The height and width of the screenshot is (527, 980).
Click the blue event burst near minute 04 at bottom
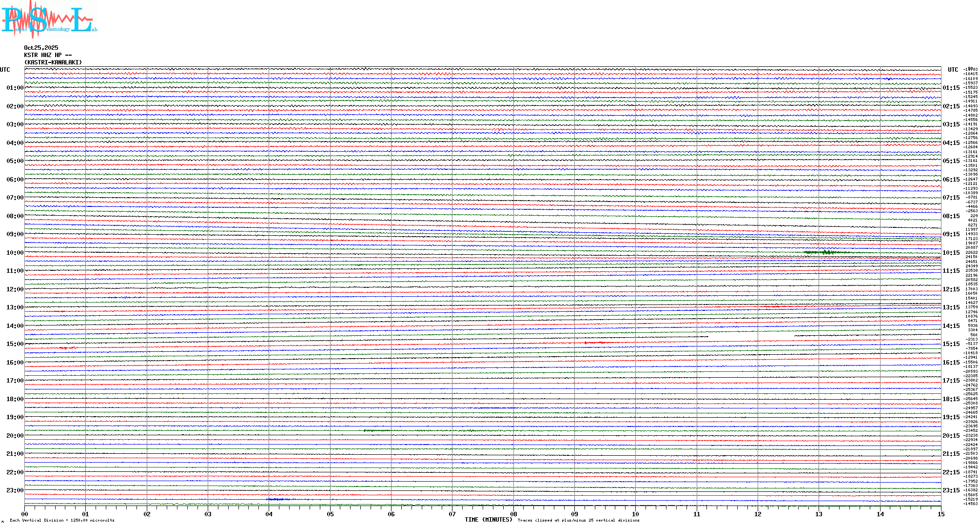point(276,499)
